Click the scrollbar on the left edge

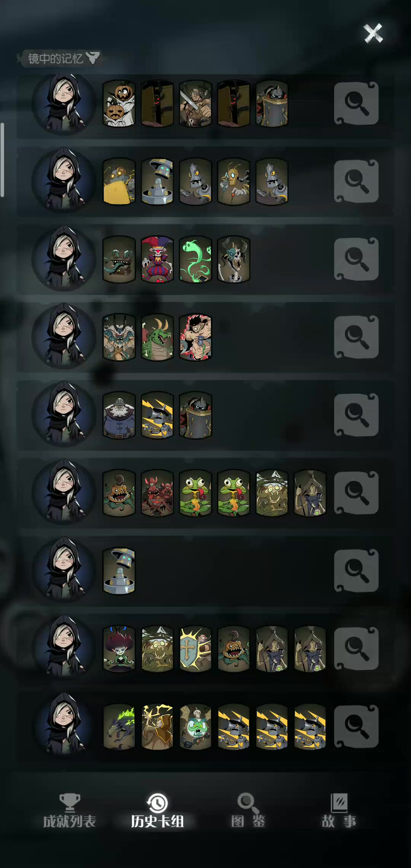pyautogui.click(x=2, y=160)
